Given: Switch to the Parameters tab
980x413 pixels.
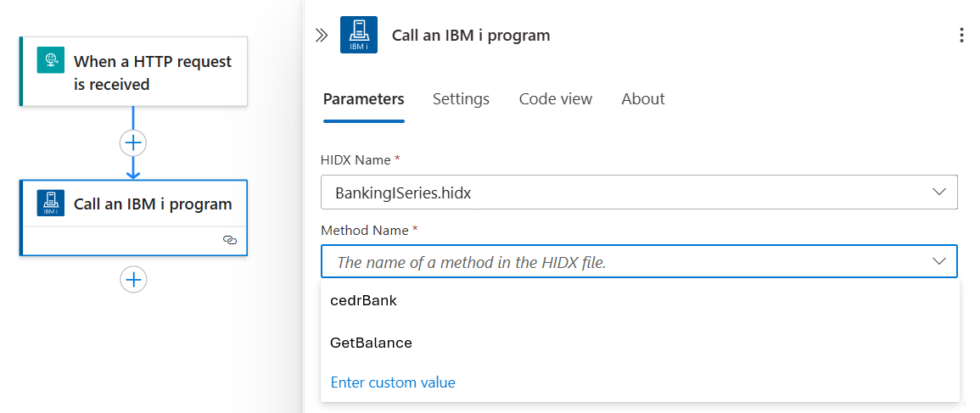Looking at the screenshot, I should [x=363, y=99].
